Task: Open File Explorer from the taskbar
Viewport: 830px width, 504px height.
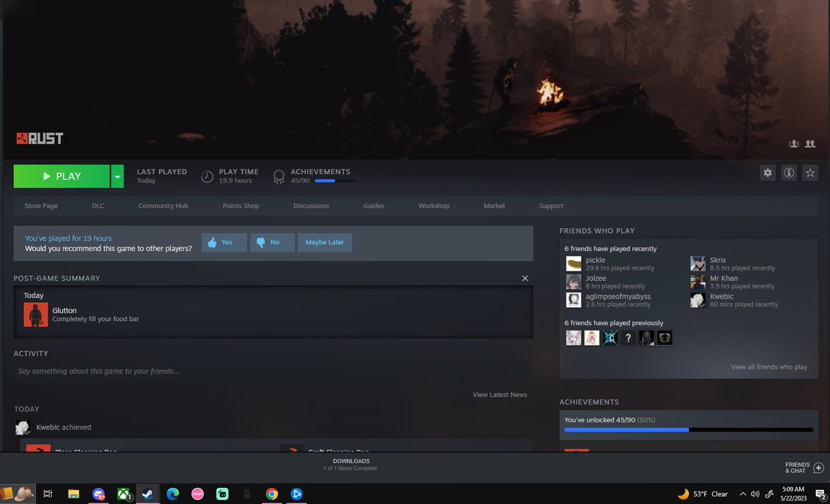Action: pos(73,494)
